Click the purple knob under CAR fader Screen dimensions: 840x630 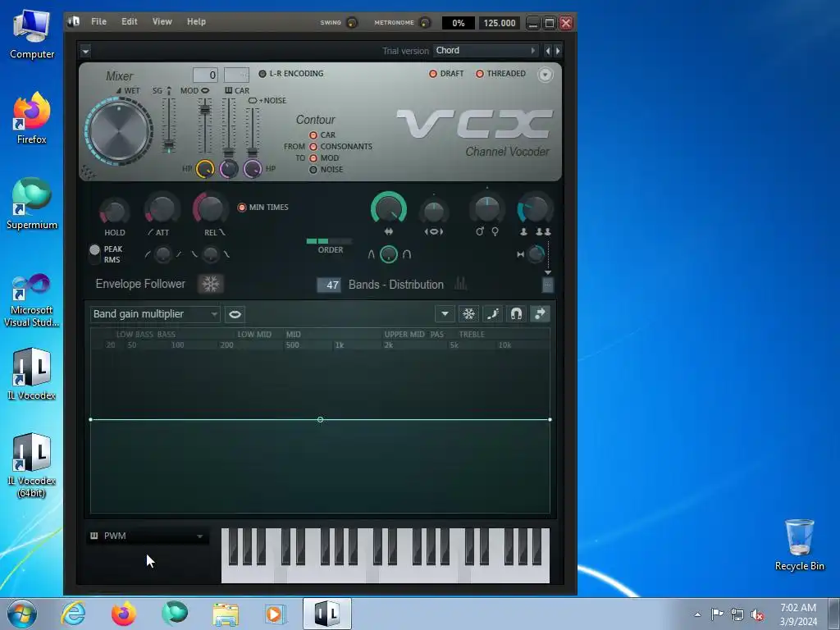point(229,169)
